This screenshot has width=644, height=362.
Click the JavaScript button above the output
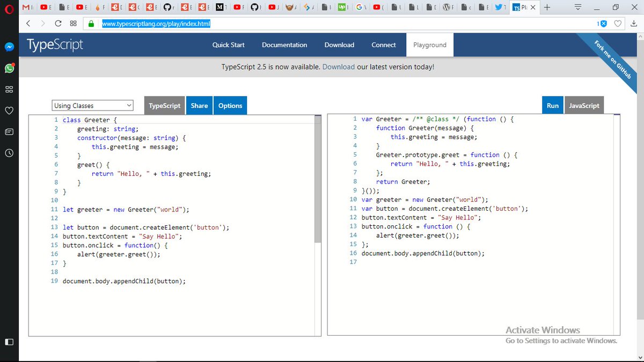584,106
